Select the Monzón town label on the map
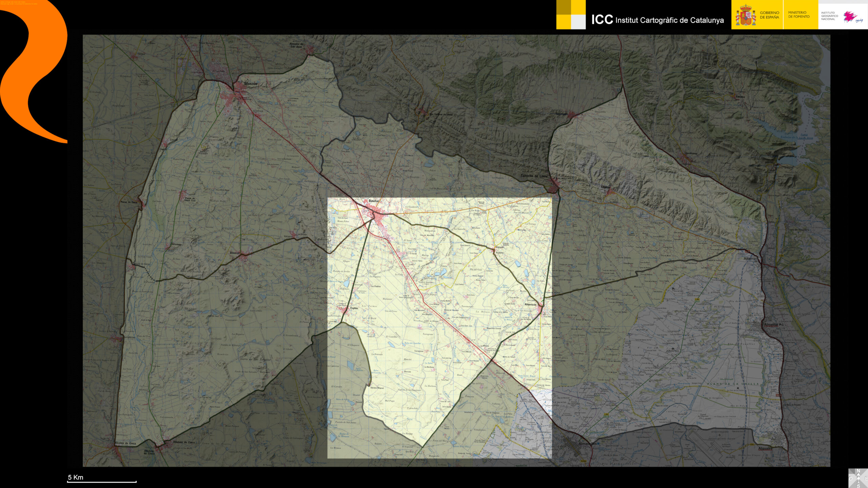 (251, 84)
